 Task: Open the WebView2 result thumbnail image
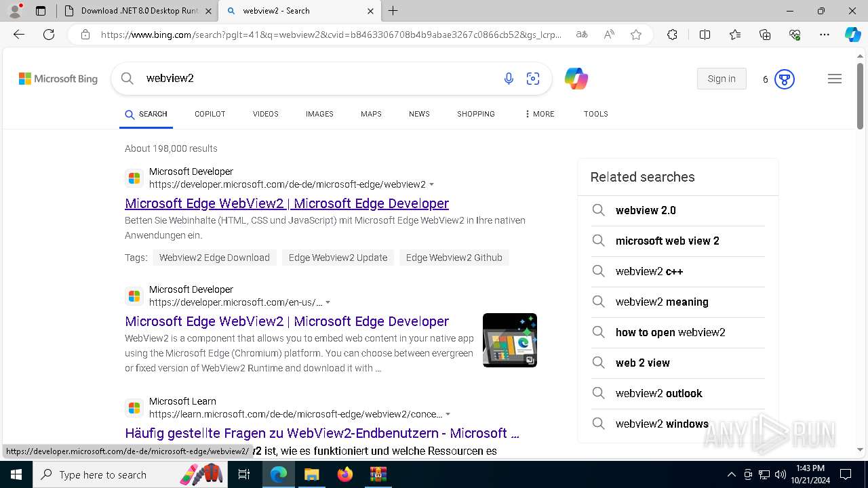510,340
